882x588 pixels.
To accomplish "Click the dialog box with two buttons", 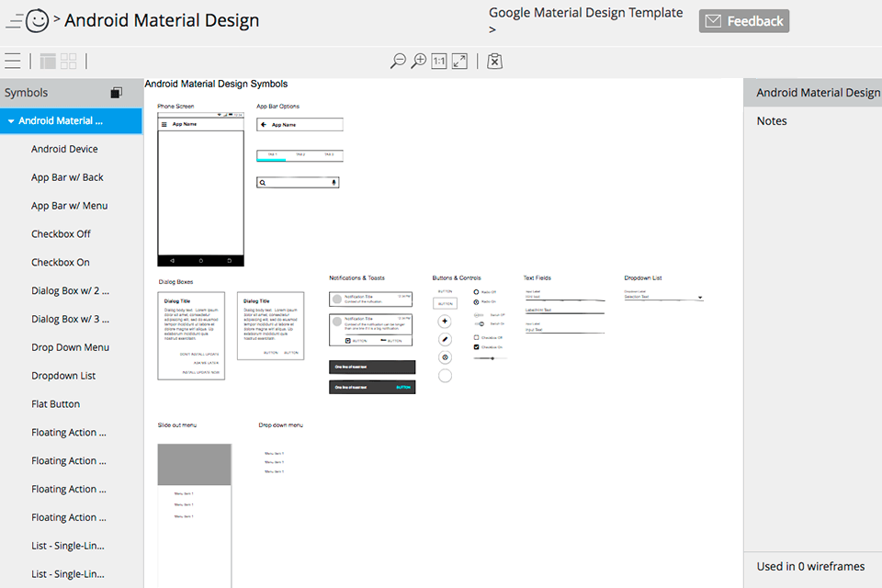I will click(x=270, y=325).
